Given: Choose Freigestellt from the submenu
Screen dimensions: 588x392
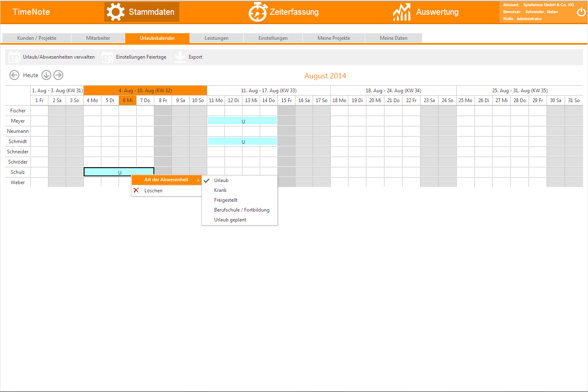Looking at the screenshot, I should [x=226, y=200].
